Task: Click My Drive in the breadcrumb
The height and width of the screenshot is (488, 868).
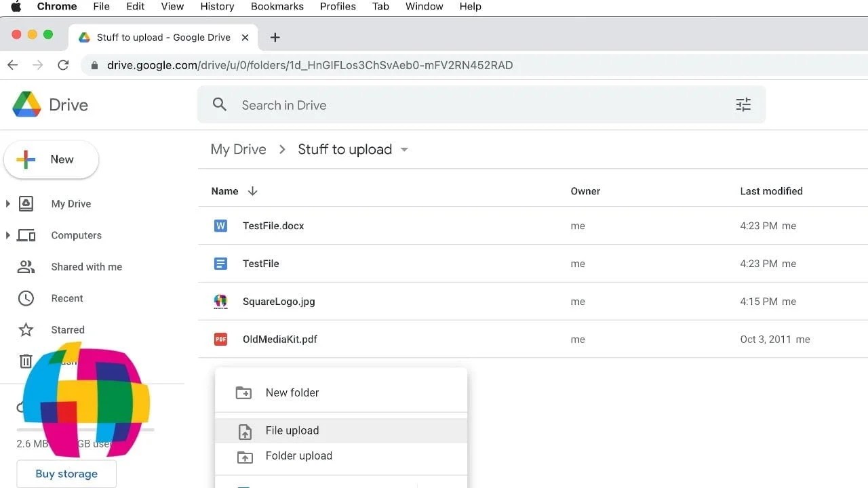Action: point(238,149)
